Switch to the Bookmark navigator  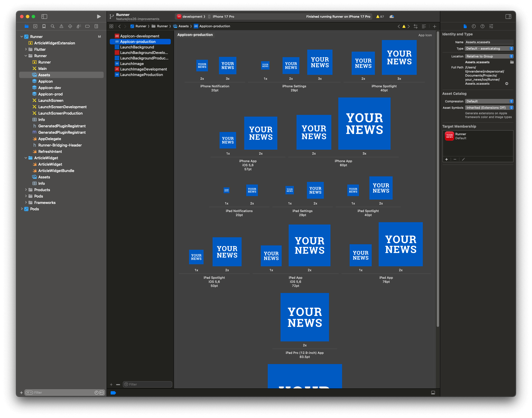pyautogui.click(x=44, y=26)
